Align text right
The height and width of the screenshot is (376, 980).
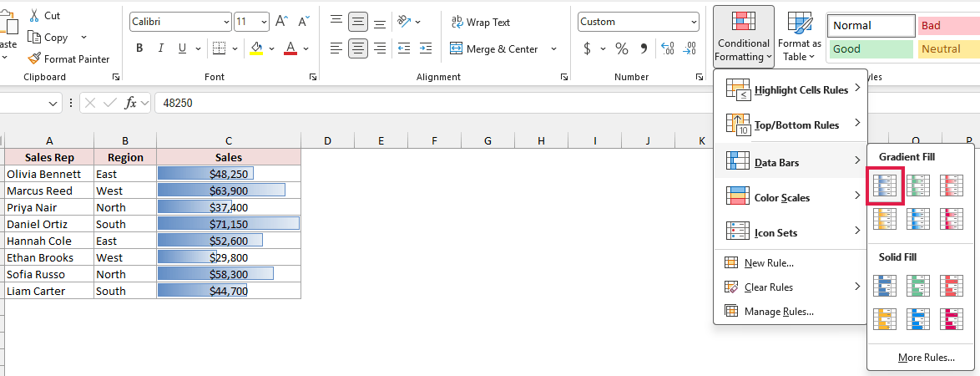pos(379,48)
